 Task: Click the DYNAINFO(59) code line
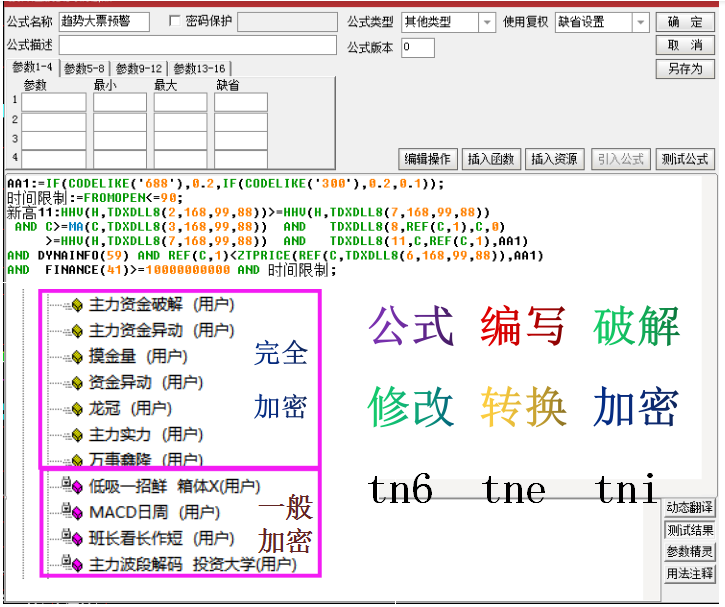point(275,256)
